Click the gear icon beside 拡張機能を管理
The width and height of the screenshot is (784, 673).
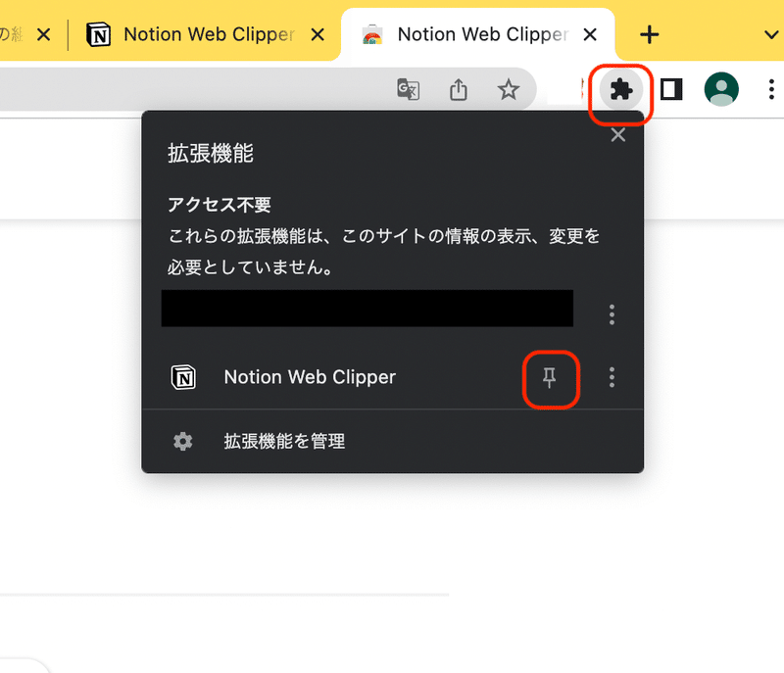click(183, 441)
